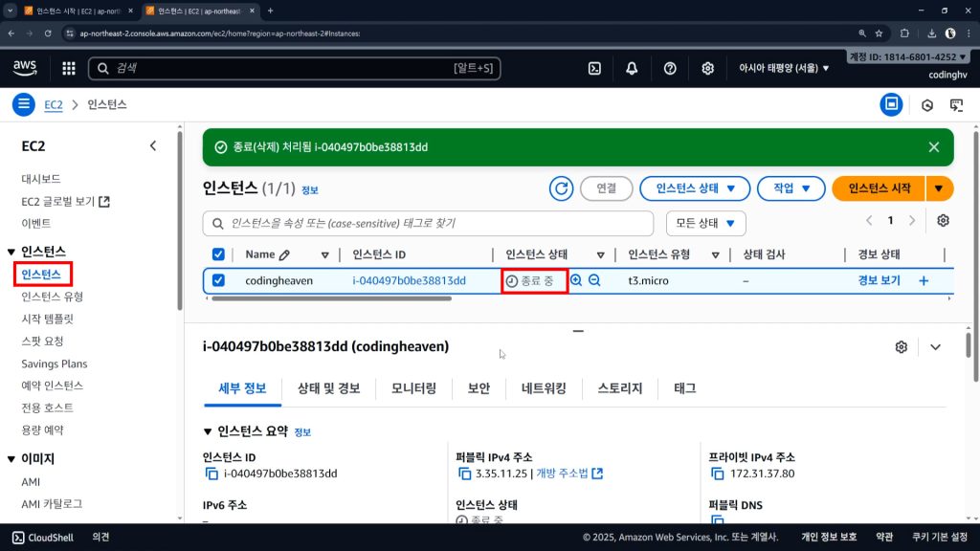Image resolution: width=980 pixels, height=551 pixels.
Task: Switch to the 네트워킹 tab
Action: pos(544,388)
